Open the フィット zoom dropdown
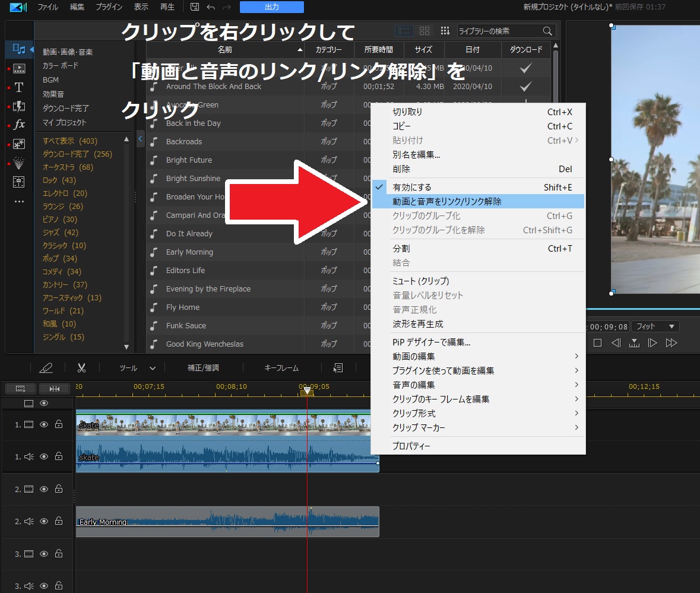This screenshot has height=593, width=700. [655, 326]
